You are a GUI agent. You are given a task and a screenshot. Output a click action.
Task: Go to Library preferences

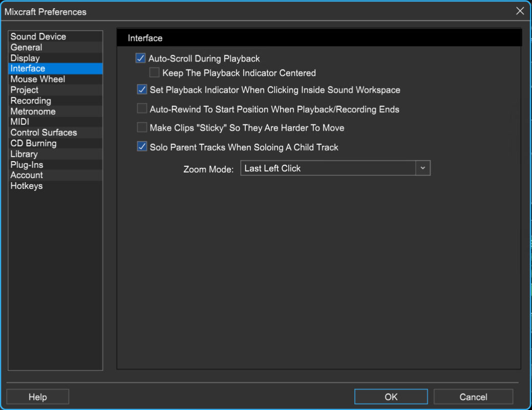point(55,154)
